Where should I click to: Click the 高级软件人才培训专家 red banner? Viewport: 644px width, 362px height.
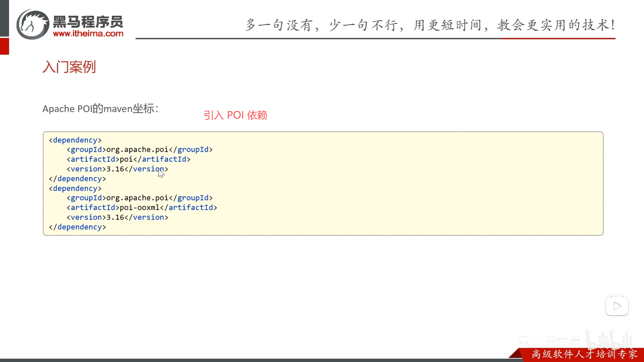click(584, 354)
